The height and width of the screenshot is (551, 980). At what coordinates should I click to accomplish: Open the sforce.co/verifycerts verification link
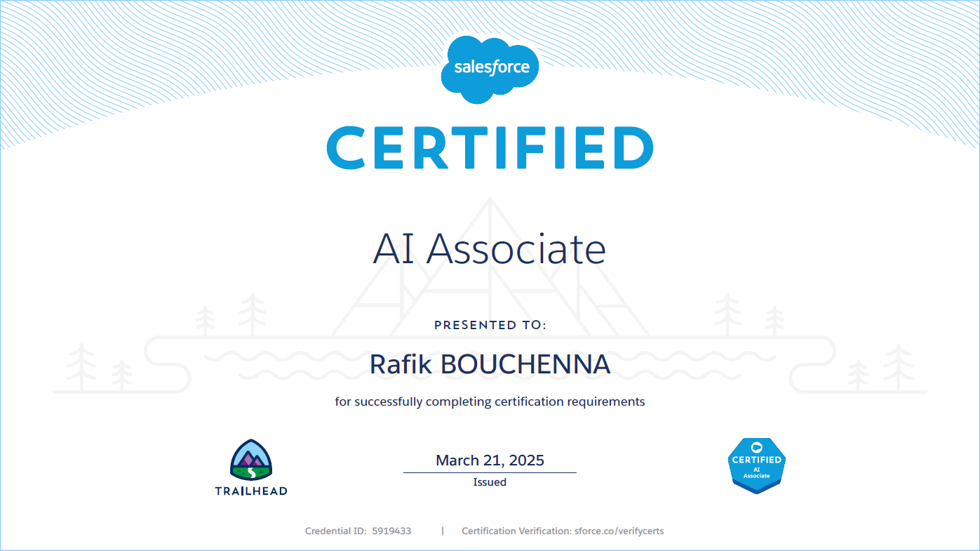coord(619,531)
